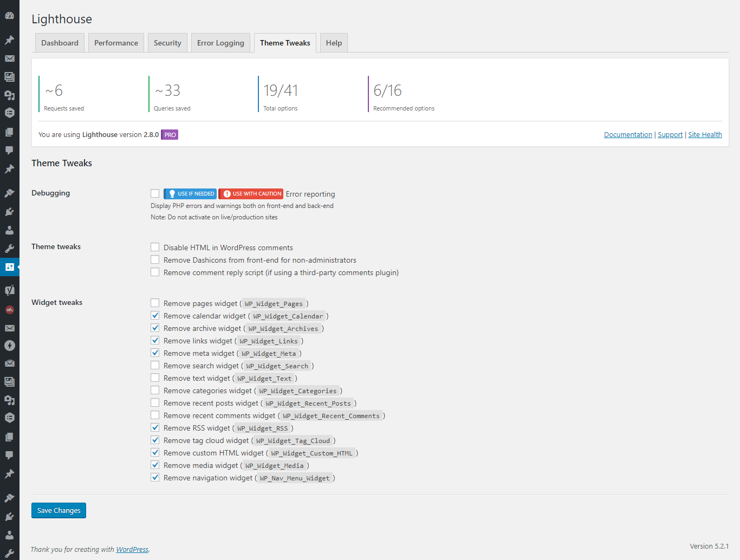The height and width of the screenshot is (560, 740).
Task: Check Remove comment reply script option
Action: click(155, 272)
